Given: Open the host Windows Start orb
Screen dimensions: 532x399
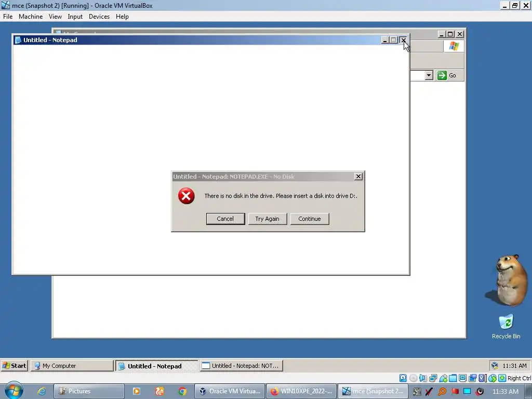Looking at the screenshot, I should point(14,391).
